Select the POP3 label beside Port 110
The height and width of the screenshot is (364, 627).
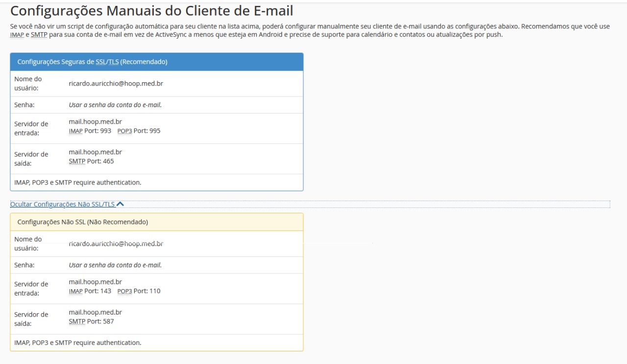point(125,292)
